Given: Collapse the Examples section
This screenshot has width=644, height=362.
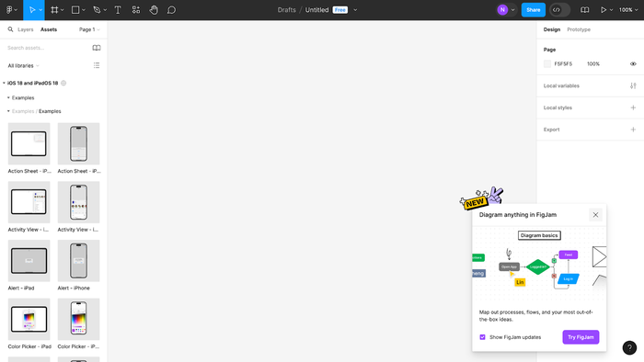Looking at the screenshot, I should pyautogui.click(x=8, y=98).
